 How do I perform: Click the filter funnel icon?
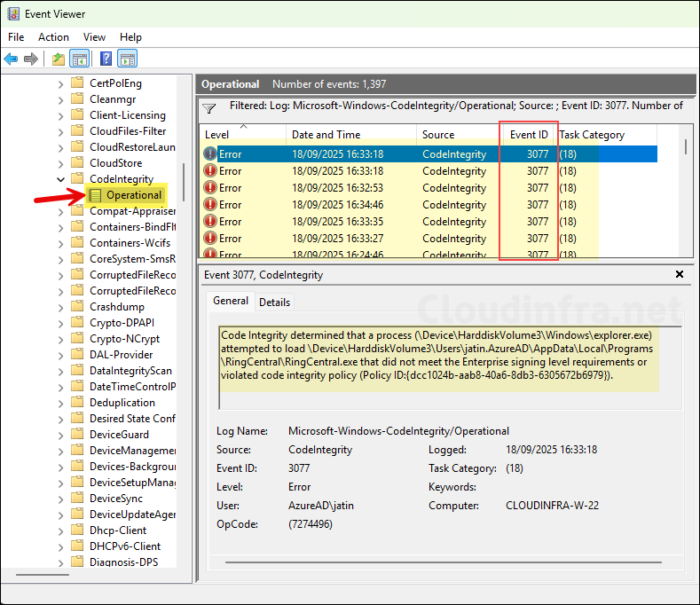(x=209, y=108)
